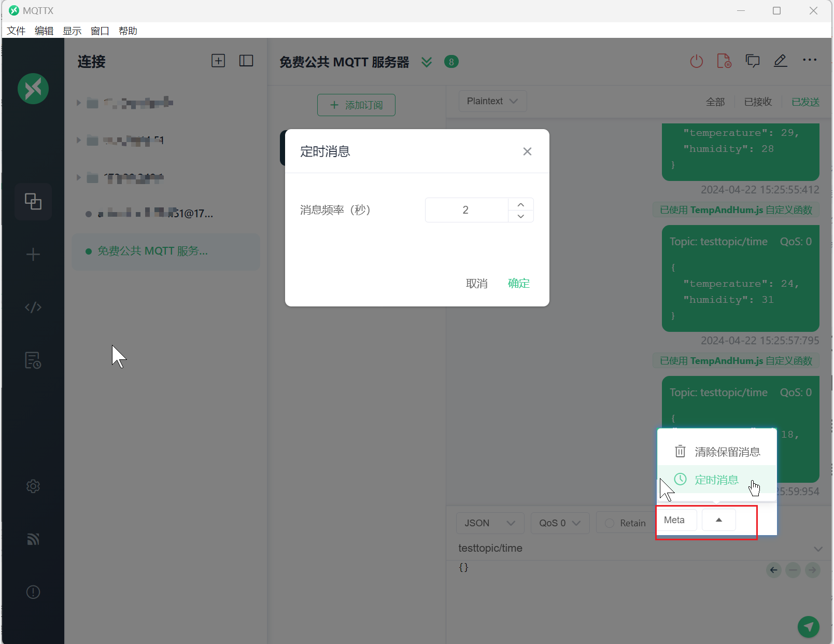The width and height of the screenshot is (834, 644).
Task: Open the 编辑 menu
Action: (44, 31)
